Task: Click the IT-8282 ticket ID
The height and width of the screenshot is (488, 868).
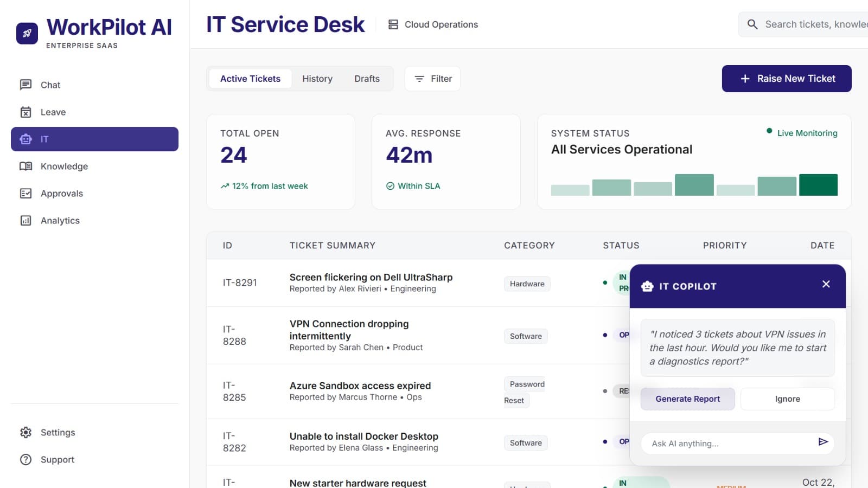Action: click(x=234, y=442)
